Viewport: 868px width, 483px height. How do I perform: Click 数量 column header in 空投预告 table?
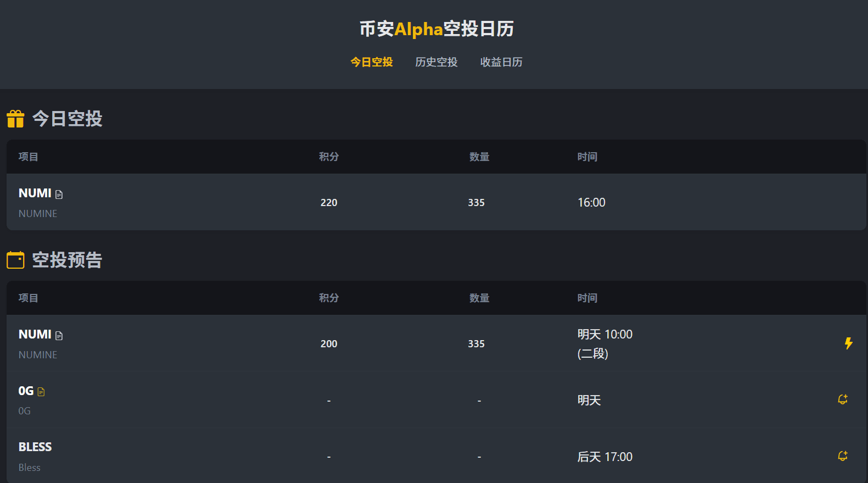pos(479,298)
